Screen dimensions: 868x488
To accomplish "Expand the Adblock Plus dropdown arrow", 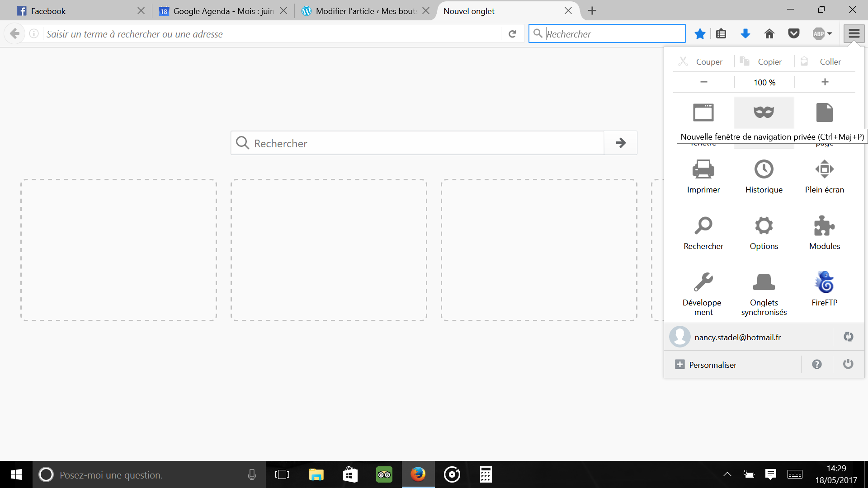I will click(x=830, y=33).
